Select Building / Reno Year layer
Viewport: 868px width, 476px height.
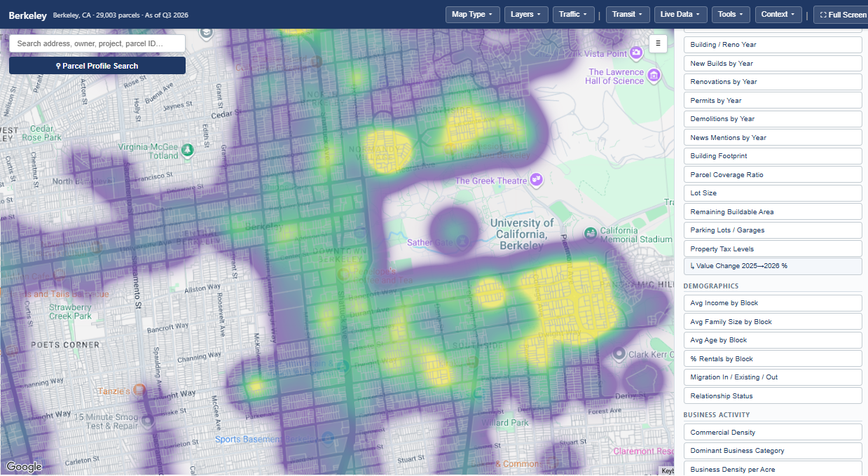tap(773, 45)
